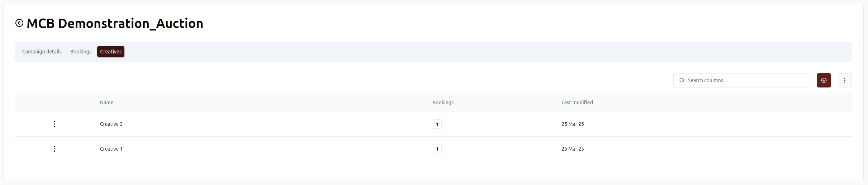Click the back arrow beside campaign title
Viewport: 868px width, 185px height.
(19, 23)
